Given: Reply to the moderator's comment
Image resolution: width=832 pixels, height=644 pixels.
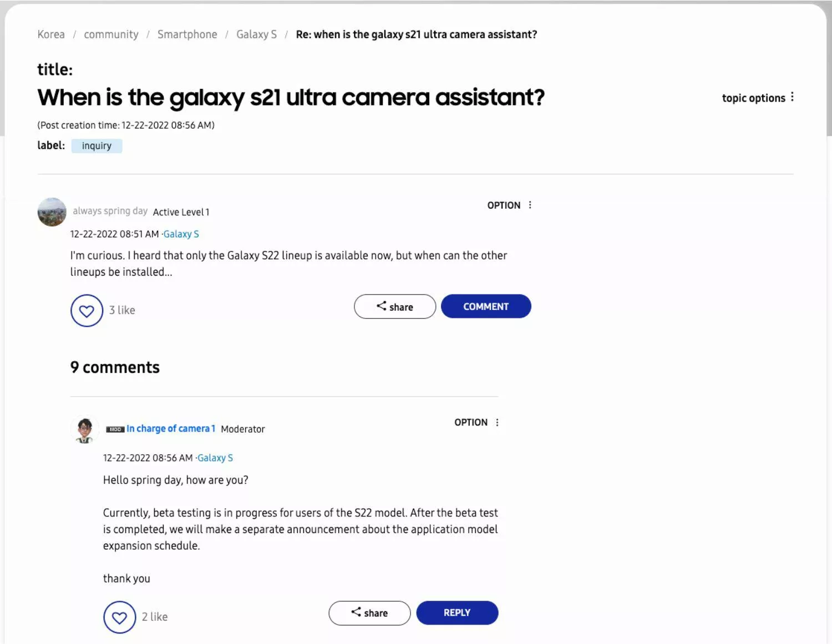Looking at the screenshot, I should coord(457,613).
